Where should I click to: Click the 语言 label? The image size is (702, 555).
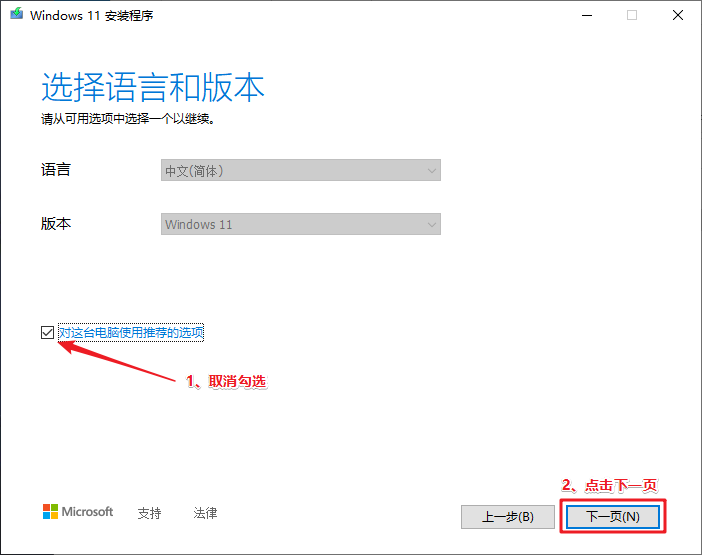(x=56, y=170)
